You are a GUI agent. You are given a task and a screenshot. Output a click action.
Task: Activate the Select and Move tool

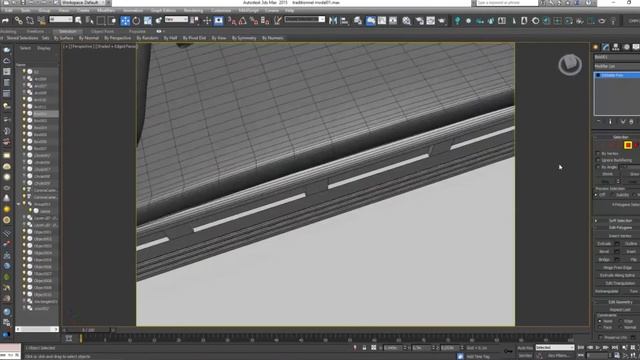[125, 20]
